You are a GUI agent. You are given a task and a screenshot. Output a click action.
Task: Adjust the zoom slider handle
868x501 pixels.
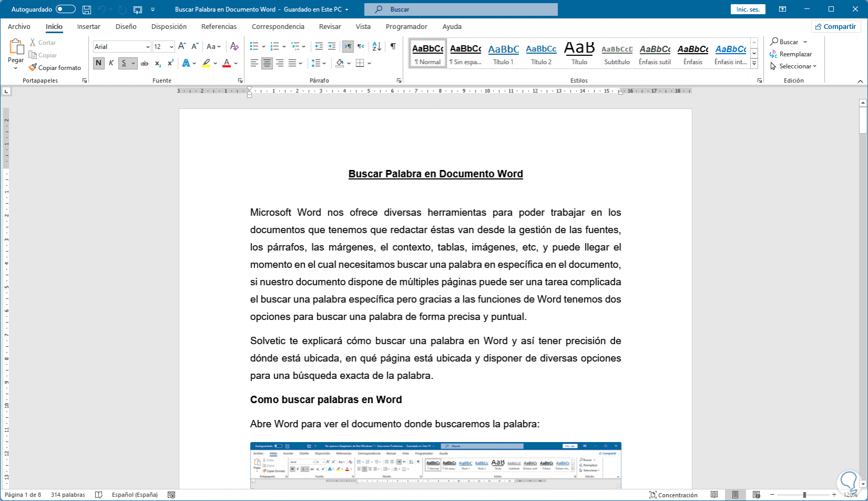pos(804,495)
